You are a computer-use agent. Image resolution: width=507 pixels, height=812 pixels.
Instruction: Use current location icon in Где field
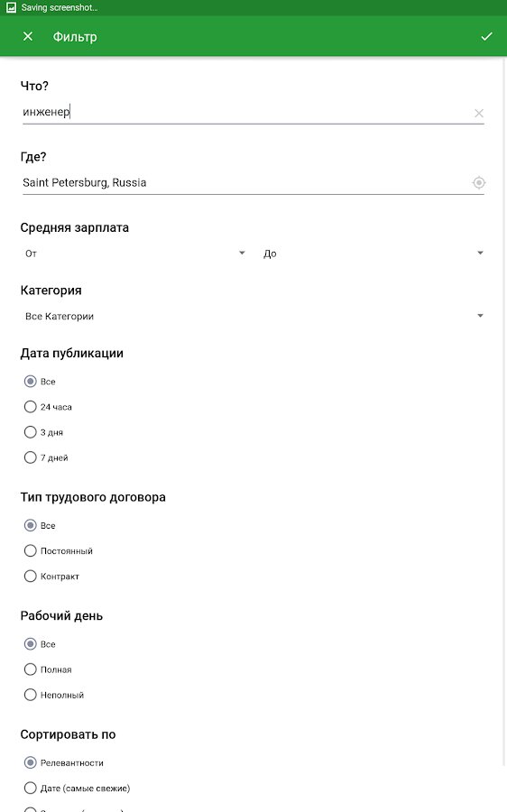pos(478,182)
